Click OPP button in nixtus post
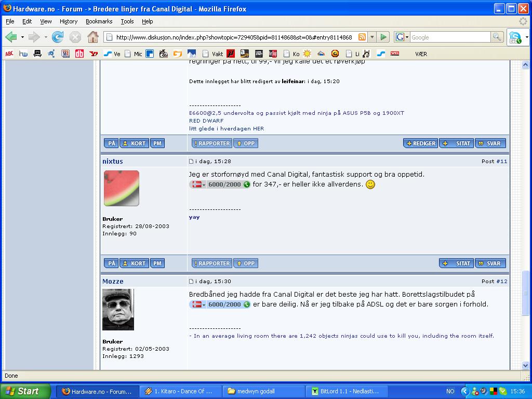The height and width of the screenshot is (399, 532). (246, 263)
